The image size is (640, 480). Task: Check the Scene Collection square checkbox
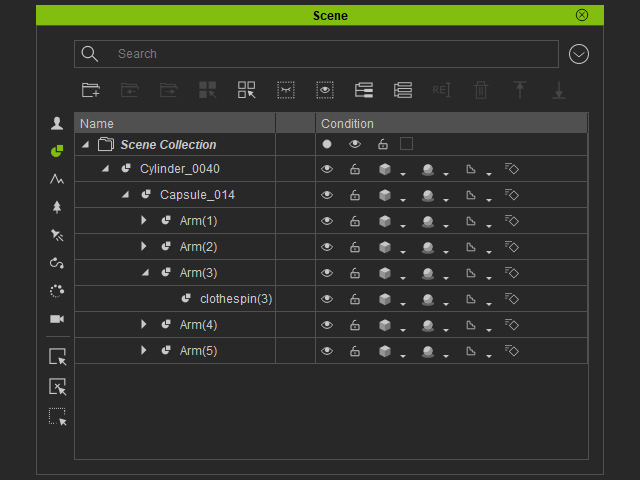point(406,144)
